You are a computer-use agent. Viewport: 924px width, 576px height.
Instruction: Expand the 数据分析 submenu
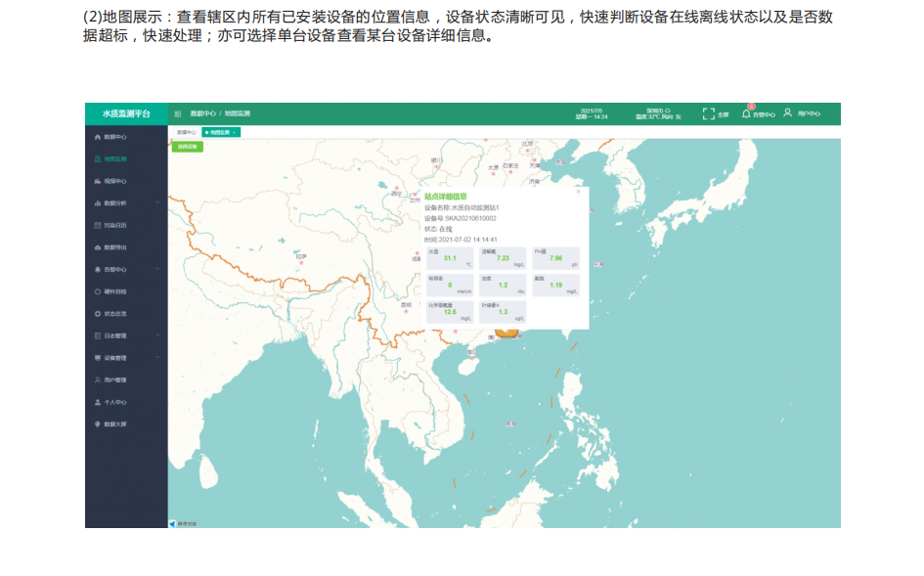156,203
